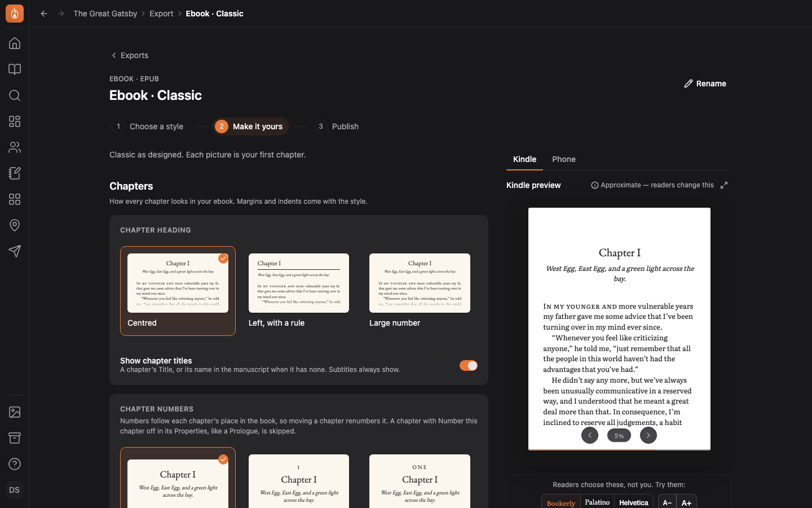Open the paper plane icon

coord(15,251)
